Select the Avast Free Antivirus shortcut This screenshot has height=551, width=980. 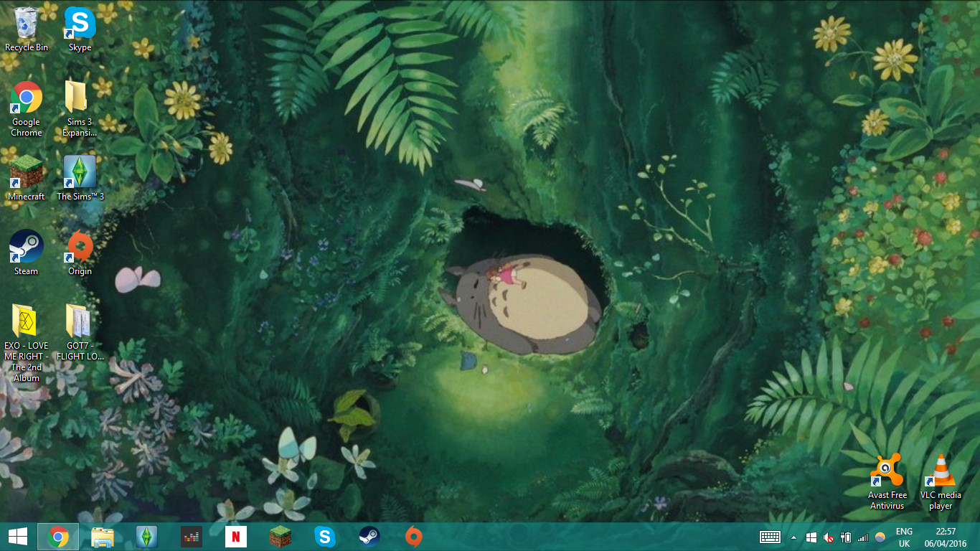click(887, 481)
